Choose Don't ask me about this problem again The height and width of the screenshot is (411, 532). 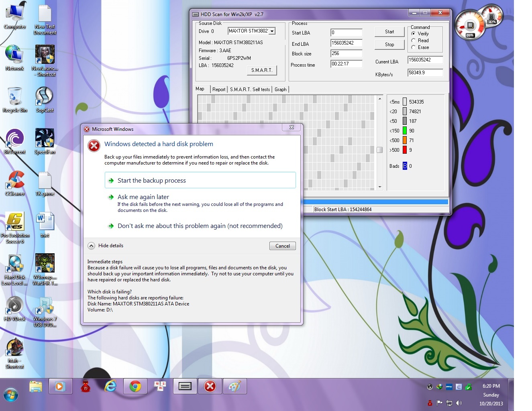[200, 226]
